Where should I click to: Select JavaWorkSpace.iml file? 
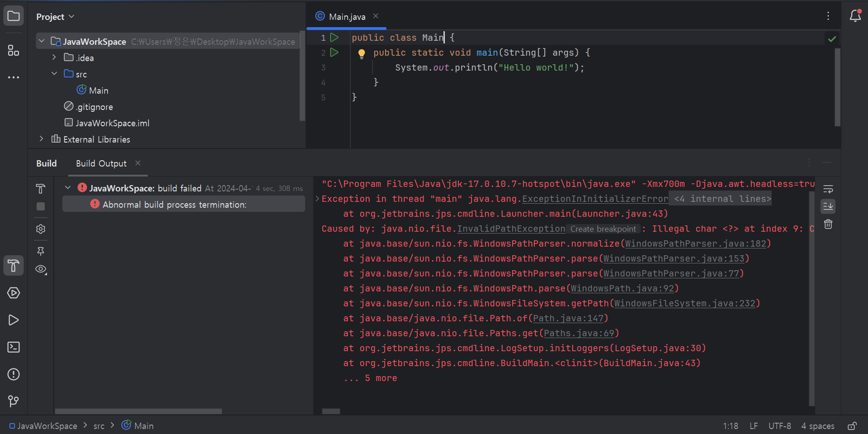(x=112, y=123)
